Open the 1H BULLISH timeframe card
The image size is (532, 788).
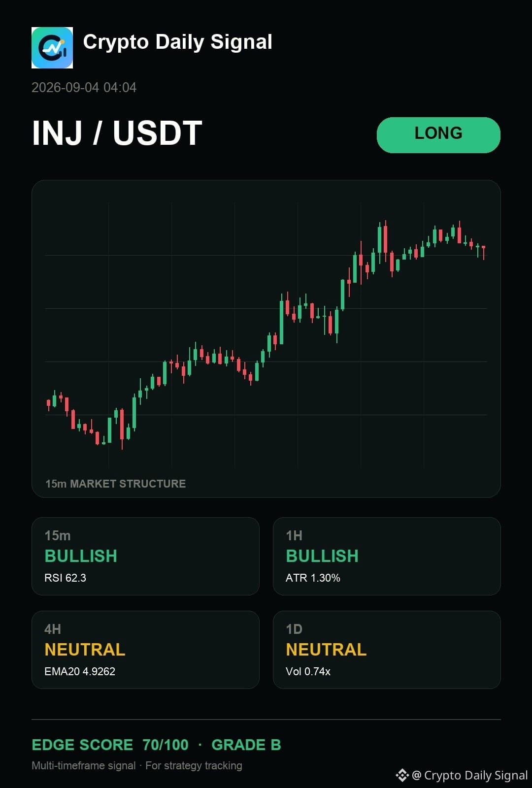click(x=387, y=556)
